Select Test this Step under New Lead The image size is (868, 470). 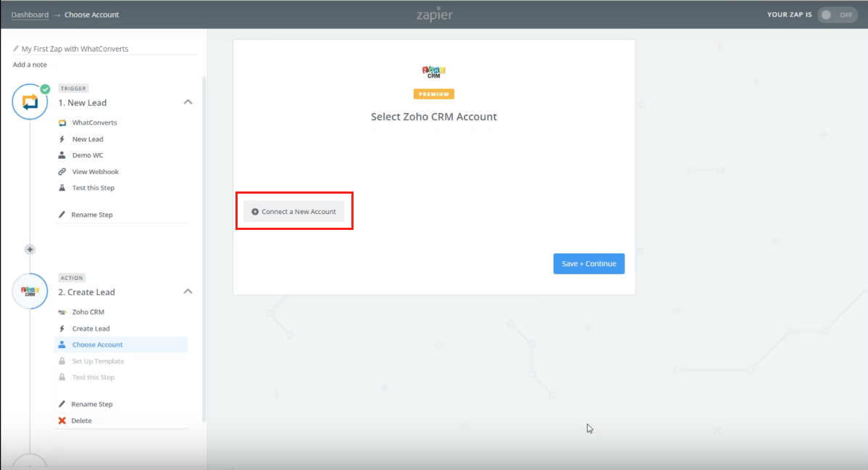[x=93, y=188]
